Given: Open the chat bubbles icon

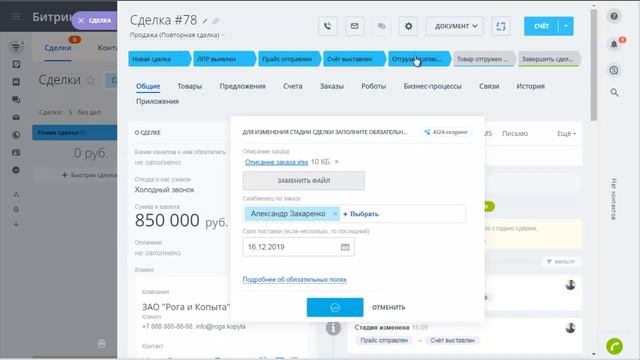Looking at the screenshot, I should tap(381, 26).
